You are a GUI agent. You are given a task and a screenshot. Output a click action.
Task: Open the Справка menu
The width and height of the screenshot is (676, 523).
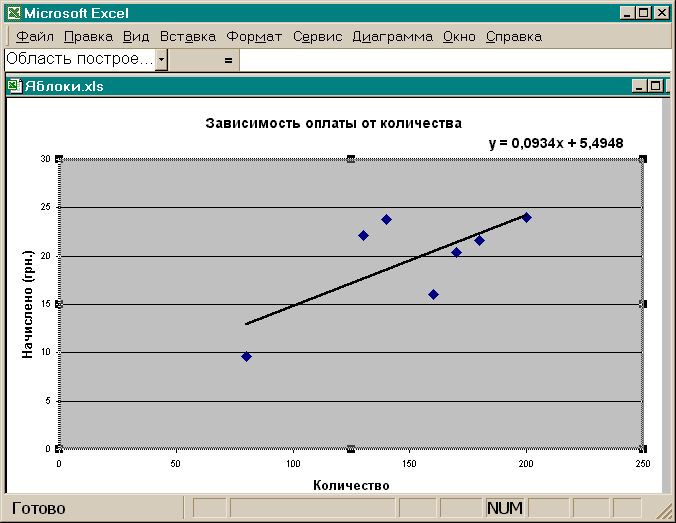(x=514, y=37)
